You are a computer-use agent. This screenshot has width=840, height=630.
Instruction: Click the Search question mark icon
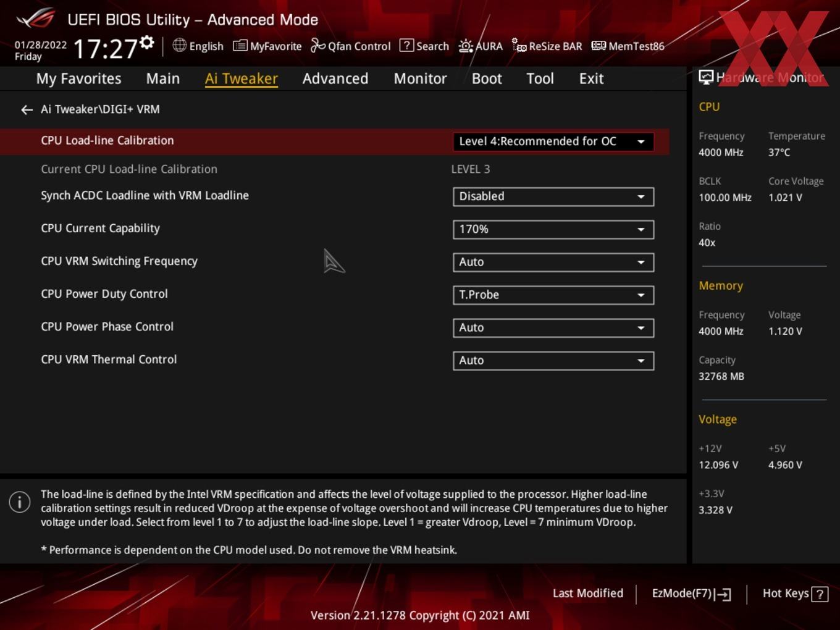click(406, 45)
